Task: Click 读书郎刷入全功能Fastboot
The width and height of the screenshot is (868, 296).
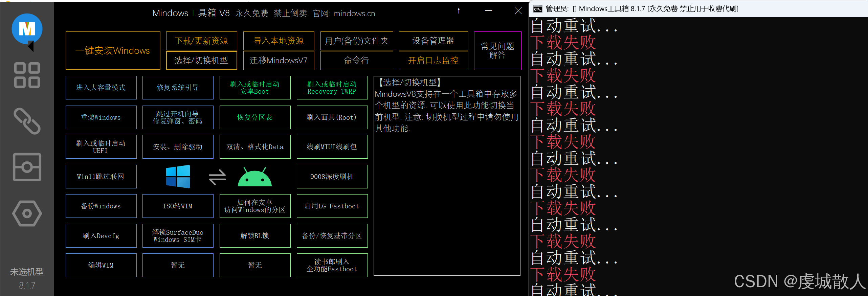Action: [x=332, y=265]
